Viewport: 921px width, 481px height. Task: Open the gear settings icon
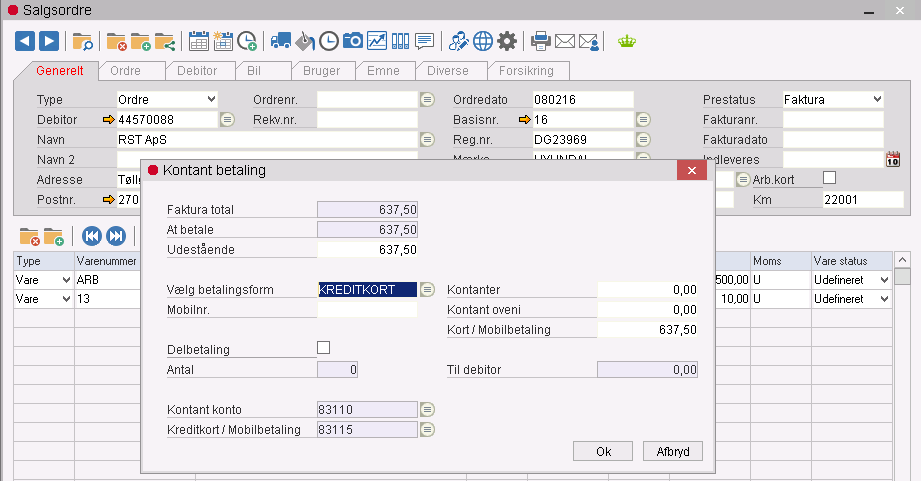[x=507, y=41]
